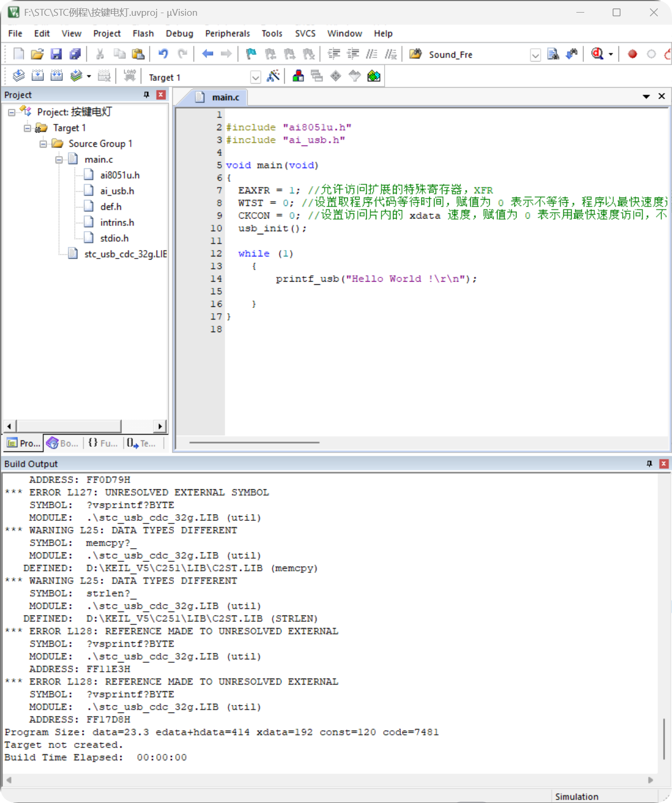
Task: Open the Flash menu
Action: coord(143,33)
